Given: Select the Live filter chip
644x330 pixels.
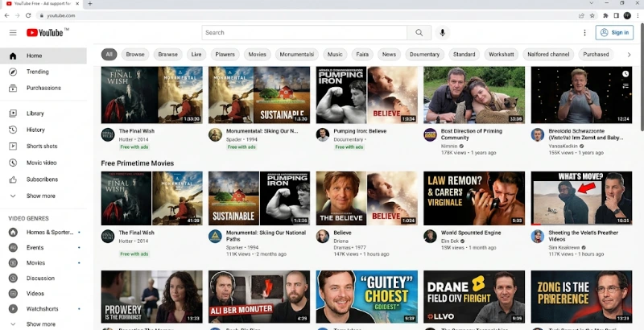Looking at the screenshot, I should tap(196, 54).
